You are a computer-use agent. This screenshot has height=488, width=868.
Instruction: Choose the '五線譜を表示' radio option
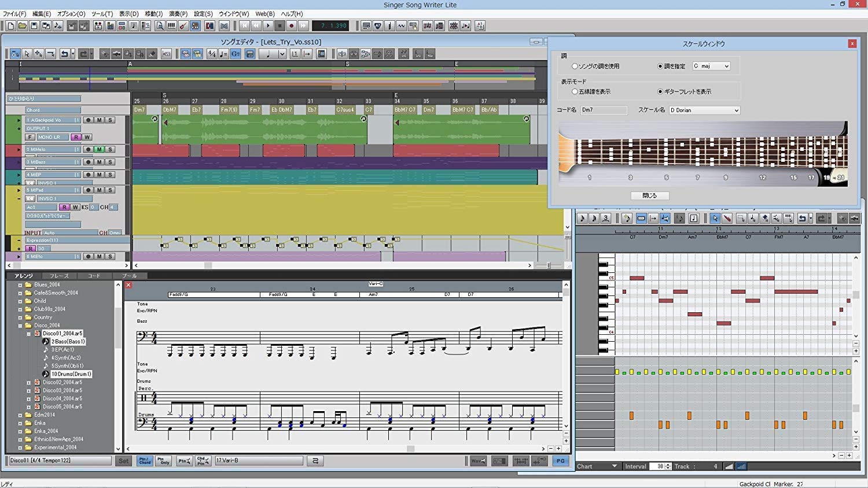(x=575, y=91)
